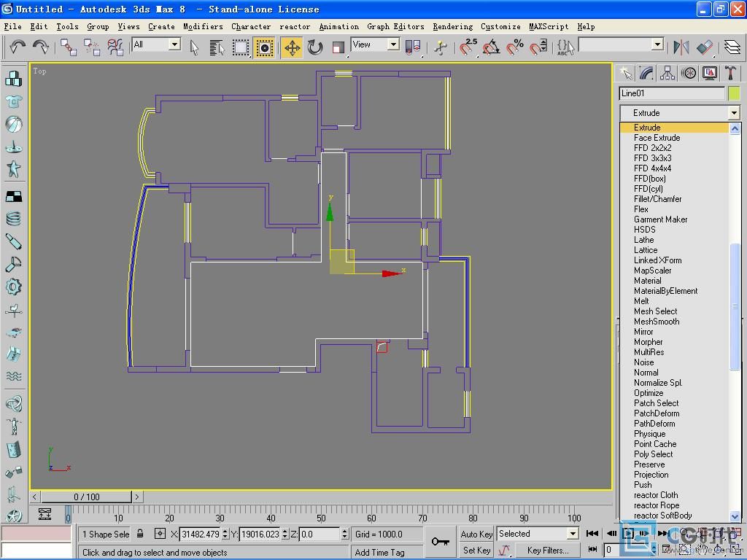747x560 pixels.
Task: Open the Customize menu
Action: [x=500, y=27]
